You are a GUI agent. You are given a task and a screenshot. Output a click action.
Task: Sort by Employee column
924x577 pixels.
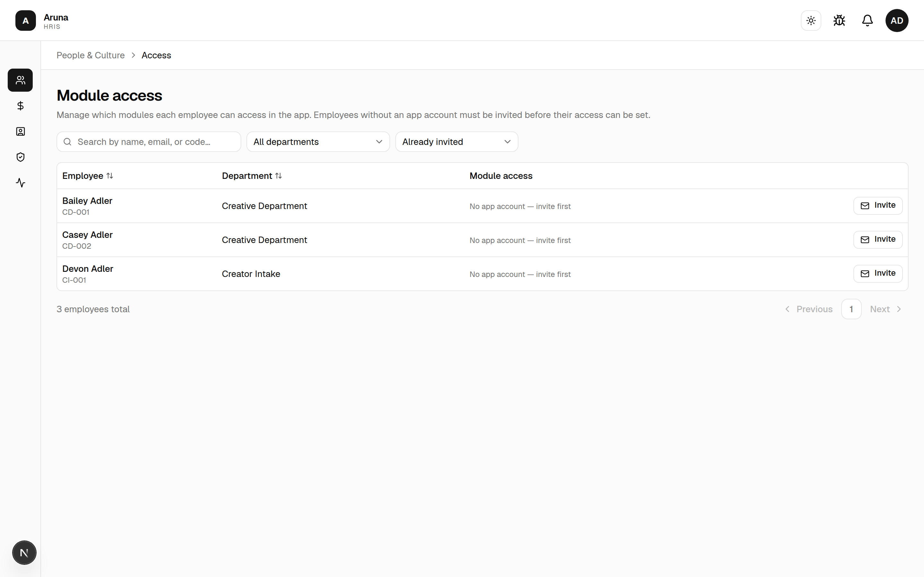pos(88,176)
